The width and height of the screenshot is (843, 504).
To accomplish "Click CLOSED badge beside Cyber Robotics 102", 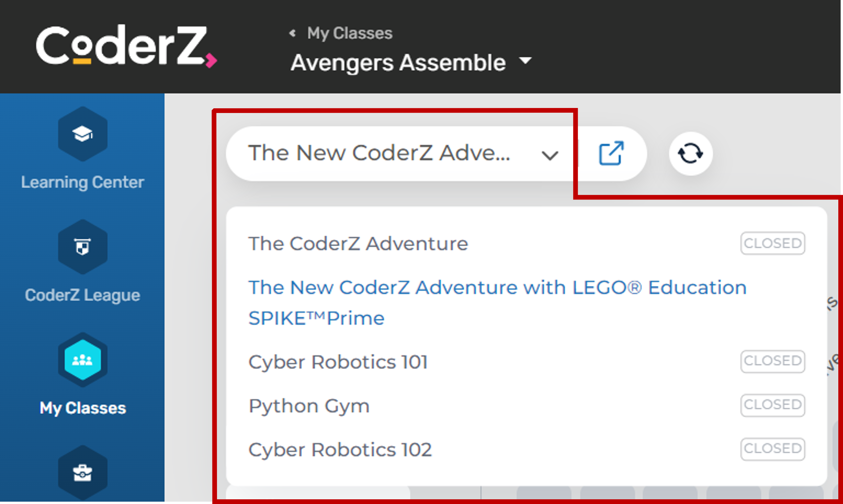I will point(772,449).
